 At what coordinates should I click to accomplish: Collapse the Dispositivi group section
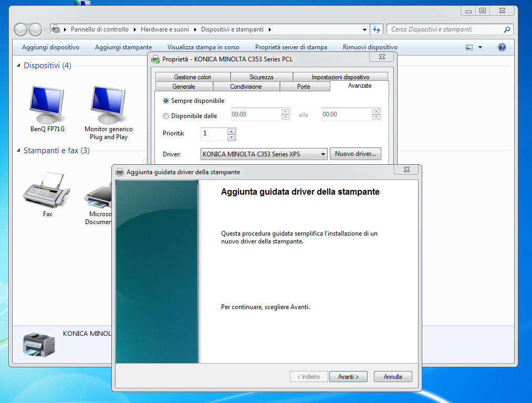[19, 66]
